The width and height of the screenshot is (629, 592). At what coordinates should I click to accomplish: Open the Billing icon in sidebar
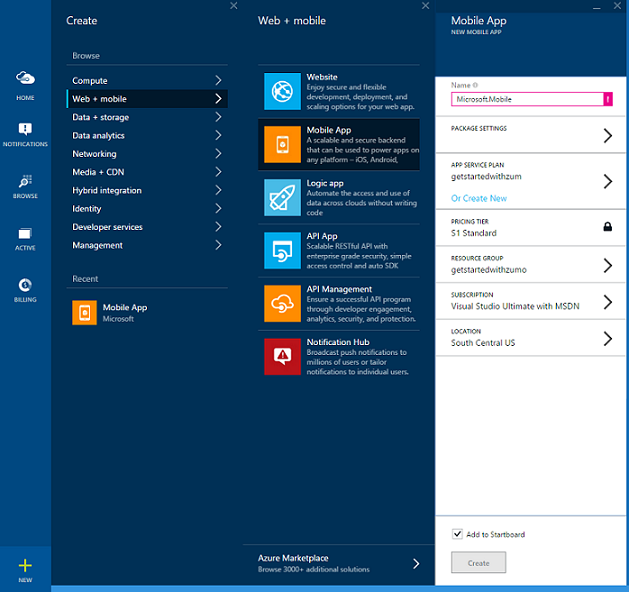click(x=25, y=285)
